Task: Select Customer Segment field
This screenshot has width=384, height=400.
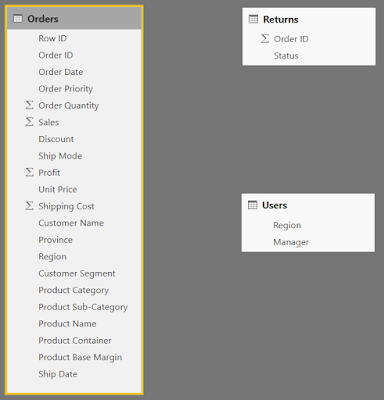Action: (75, 273)
